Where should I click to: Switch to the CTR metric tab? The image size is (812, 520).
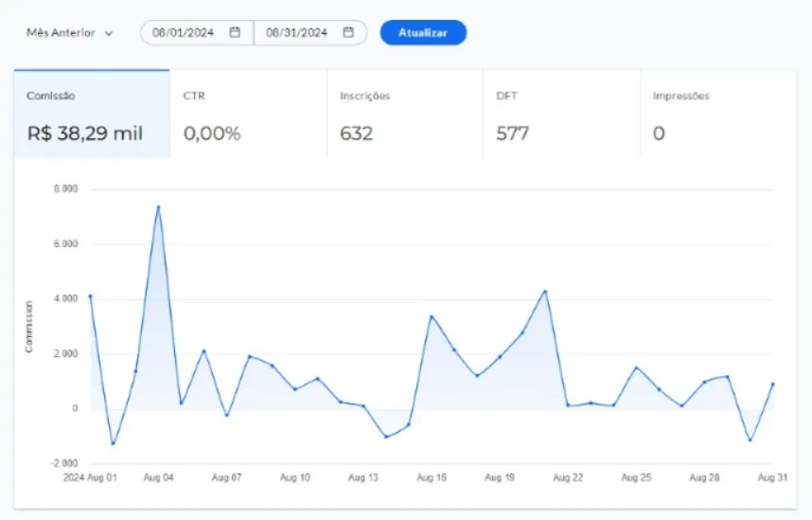248,114
